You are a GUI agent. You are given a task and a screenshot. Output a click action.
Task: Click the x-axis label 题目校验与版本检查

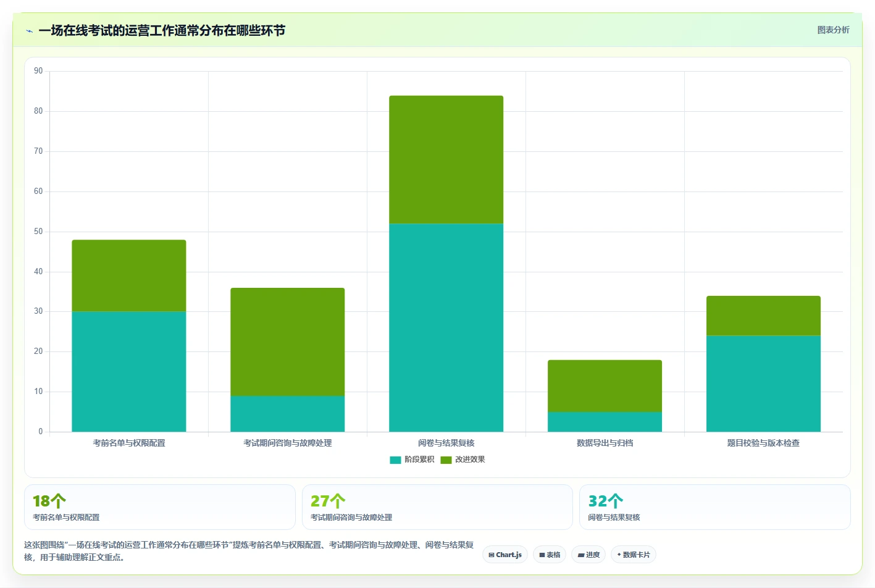coord(764,443)
